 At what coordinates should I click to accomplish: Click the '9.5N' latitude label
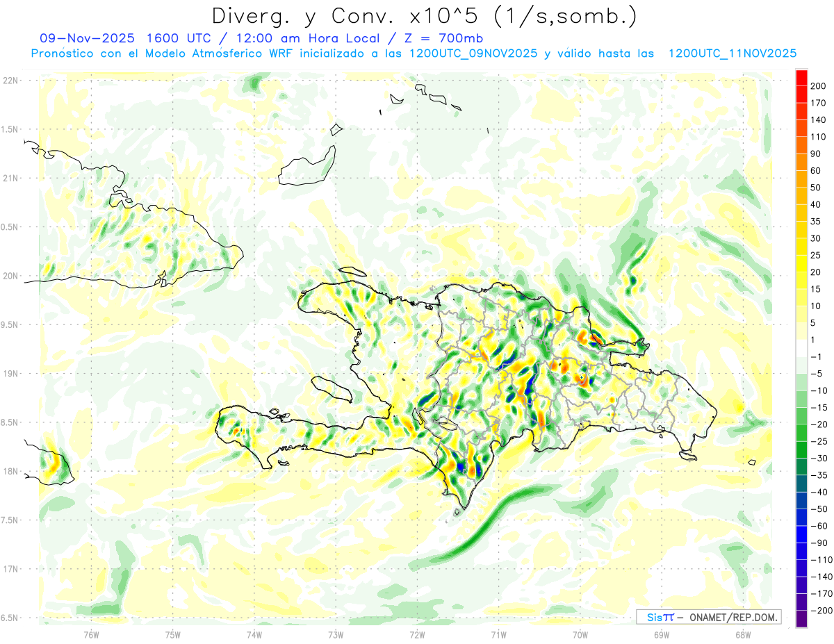pos(9,324)
